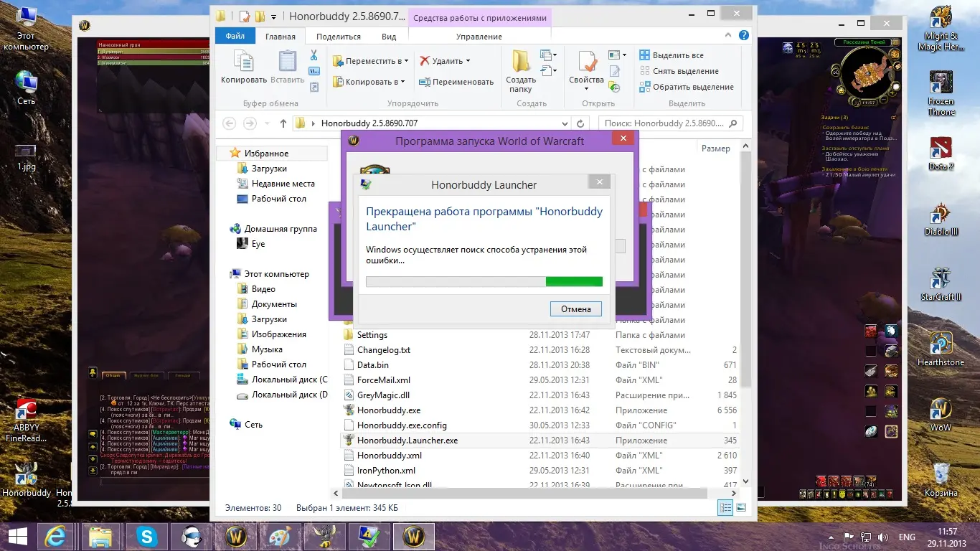980x551 pixels.
Task: Click Выделить все (Select all)
Action: coord(672,55)
